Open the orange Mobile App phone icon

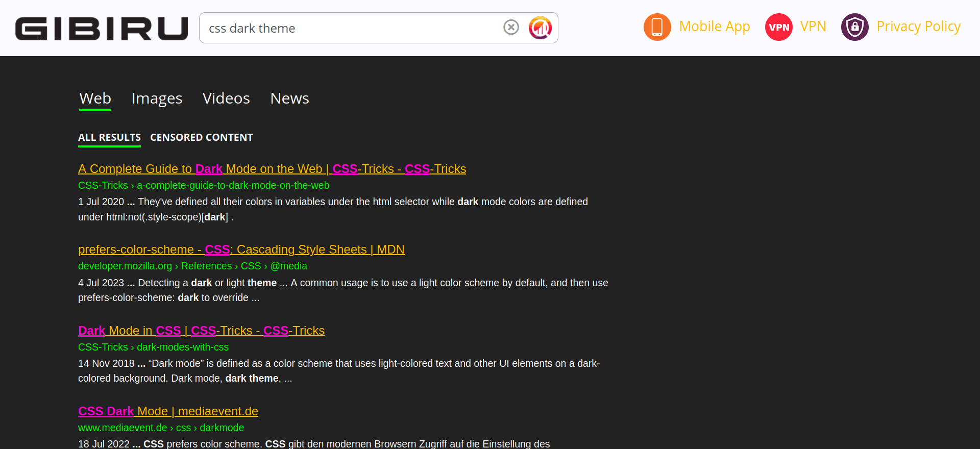pyautogui.click(x=657, y=27)
